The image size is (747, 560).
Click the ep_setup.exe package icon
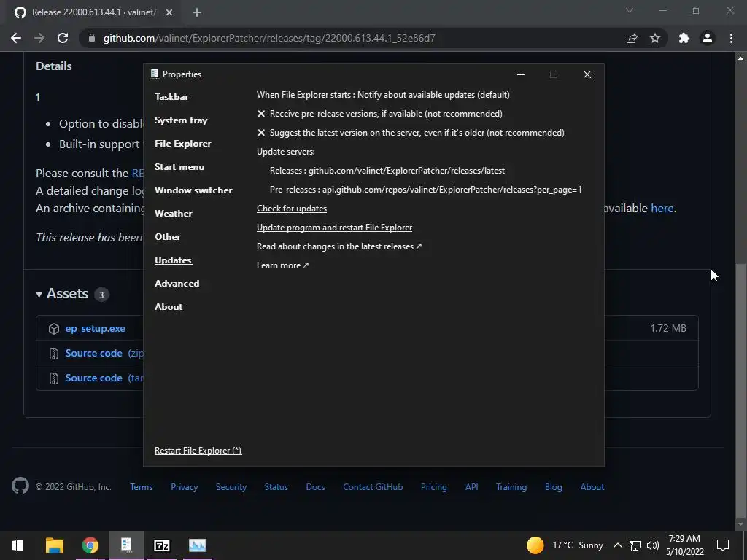click(x=54, y=329)
